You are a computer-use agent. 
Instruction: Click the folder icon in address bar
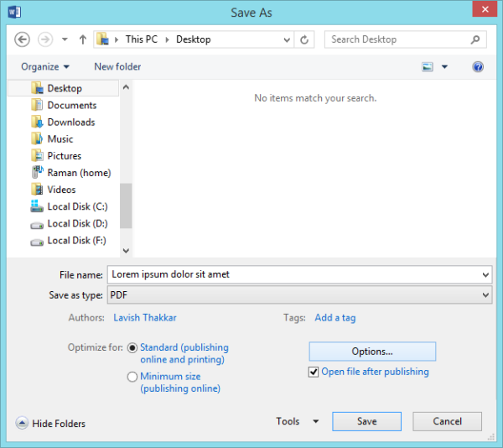click(x=102, y=39)
